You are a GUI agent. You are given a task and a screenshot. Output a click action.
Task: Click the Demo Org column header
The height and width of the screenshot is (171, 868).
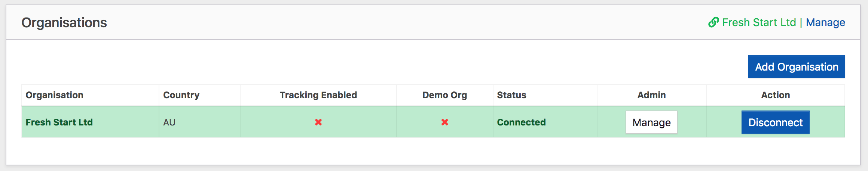(445, 95)
